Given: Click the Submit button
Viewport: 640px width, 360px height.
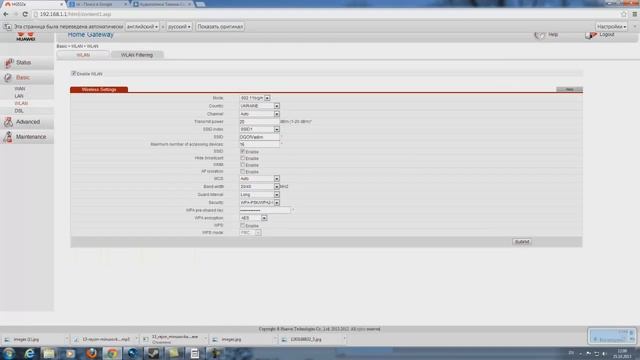Looking at the screenshot, I should (x=522, y=242).
